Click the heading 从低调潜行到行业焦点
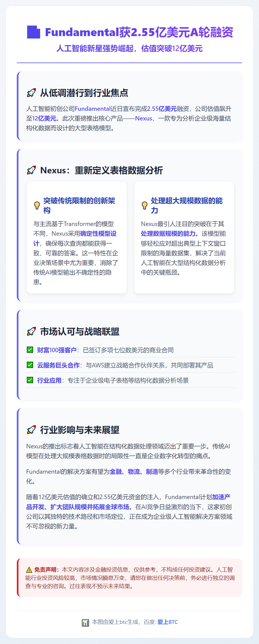The width and height of the screenshot is (259, 644). pos(84,93)
